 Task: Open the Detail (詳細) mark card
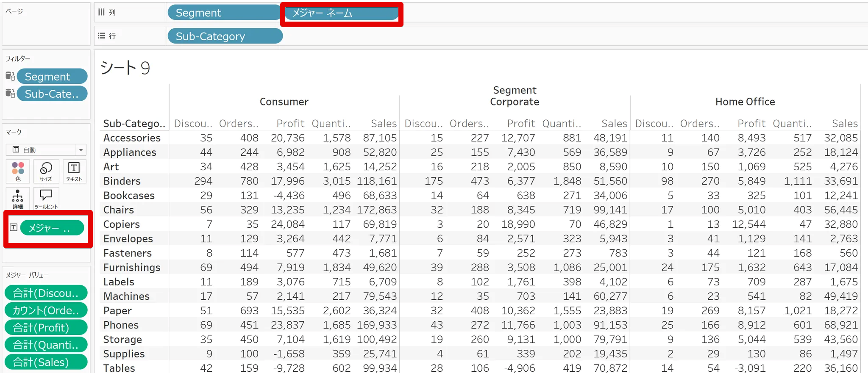pyautogui.click(x=18, y=199)
